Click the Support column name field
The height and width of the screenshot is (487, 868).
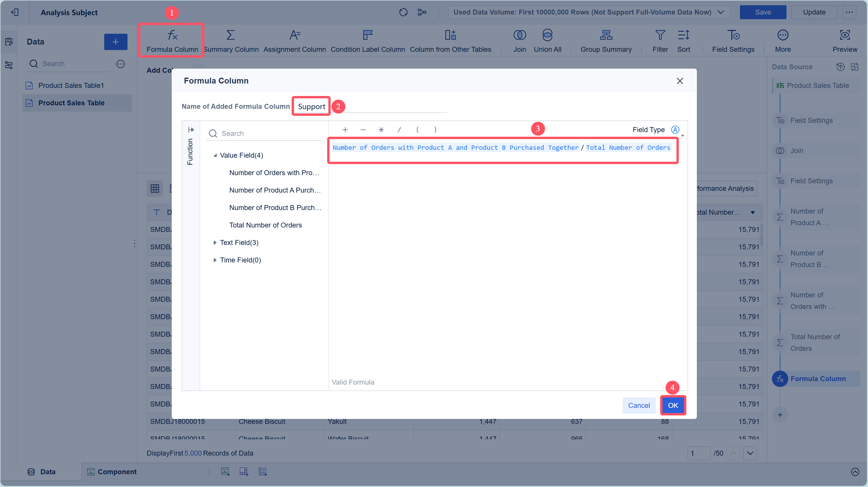(x=311, y=106)
